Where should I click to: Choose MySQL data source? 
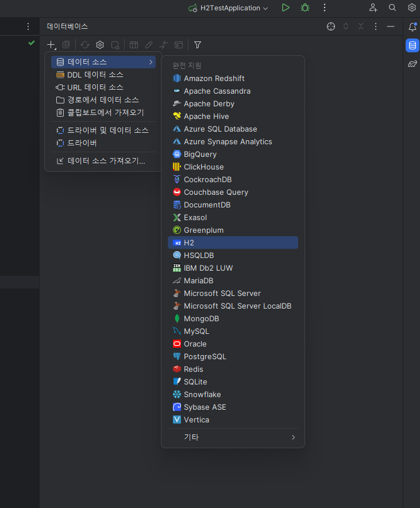(233, 331)
